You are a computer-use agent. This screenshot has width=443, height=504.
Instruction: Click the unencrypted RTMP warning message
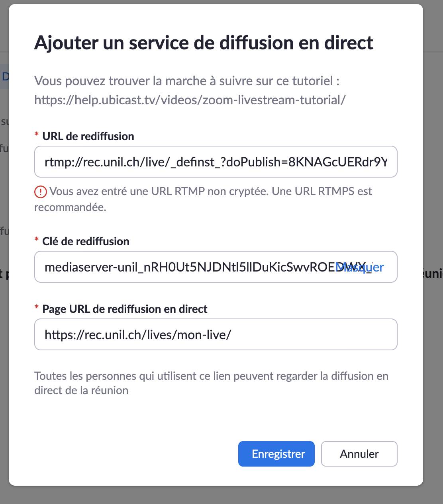(210, 191)
